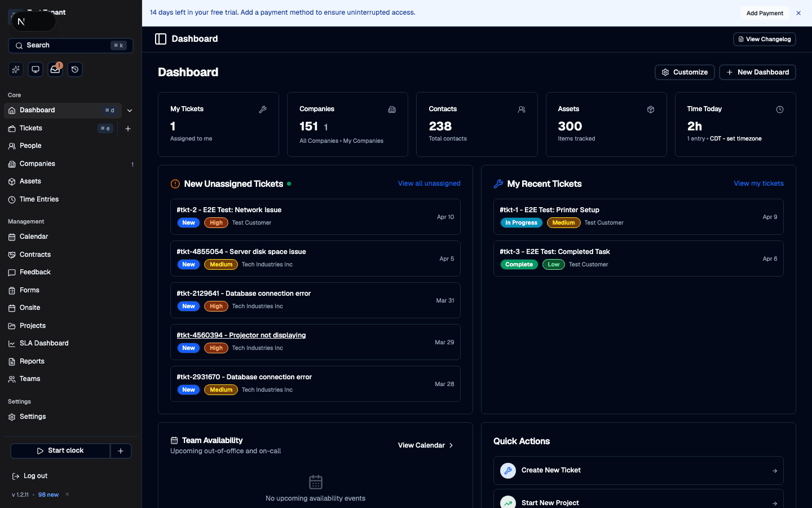Click the wrench icon on My Tickets card
The height and width of the screenshot is (508, 812).
(263, 110)
